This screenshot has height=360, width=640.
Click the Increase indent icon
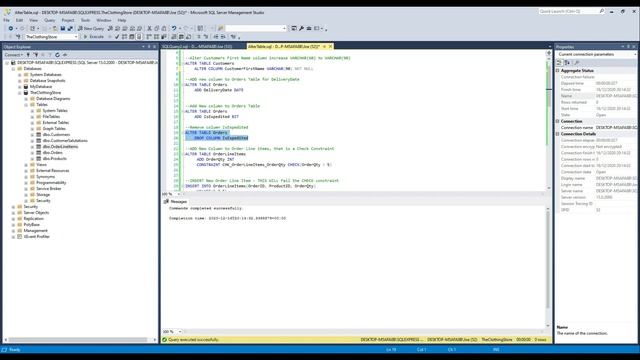point(223,37)
